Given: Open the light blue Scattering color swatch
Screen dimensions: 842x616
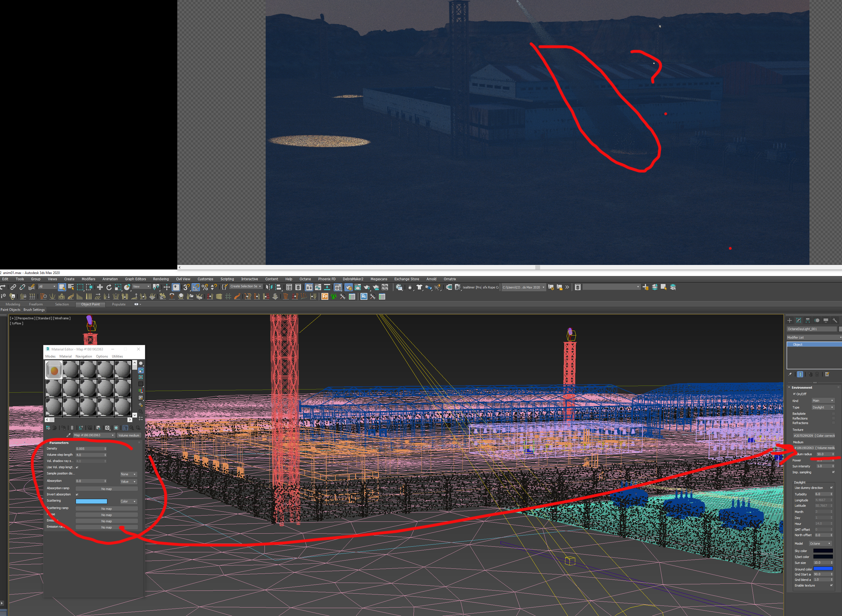Looking at the screenshot, I should [91, 501].
